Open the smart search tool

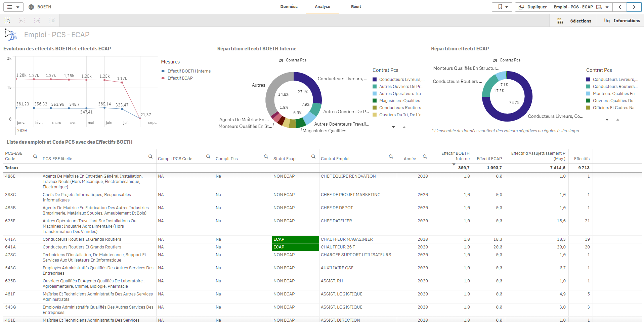[7, 21]
